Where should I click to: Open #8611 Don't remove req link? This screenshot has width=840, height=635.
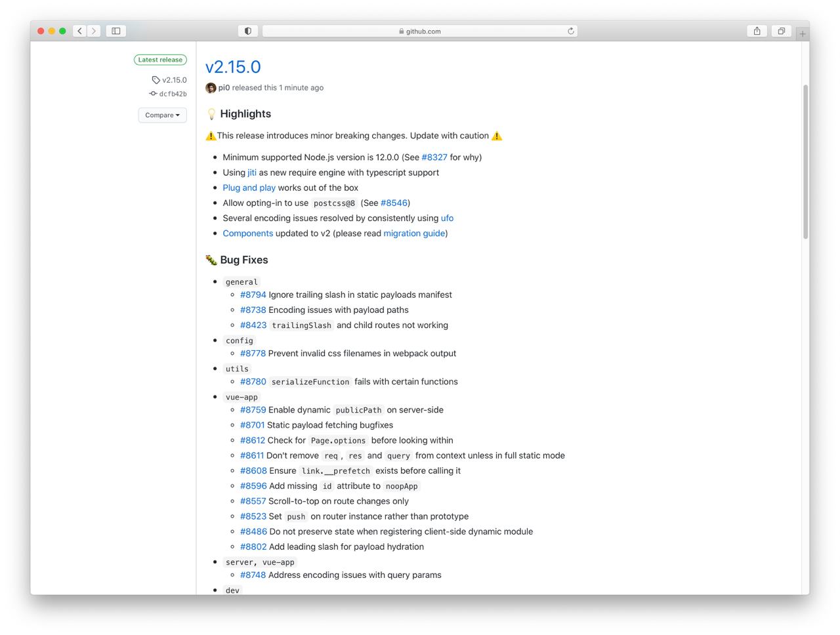coord(252,455)
